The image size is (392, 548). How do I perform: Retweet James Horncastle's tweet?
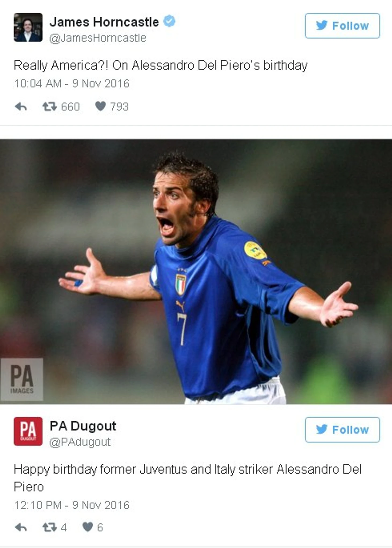[x=50, y=107]
